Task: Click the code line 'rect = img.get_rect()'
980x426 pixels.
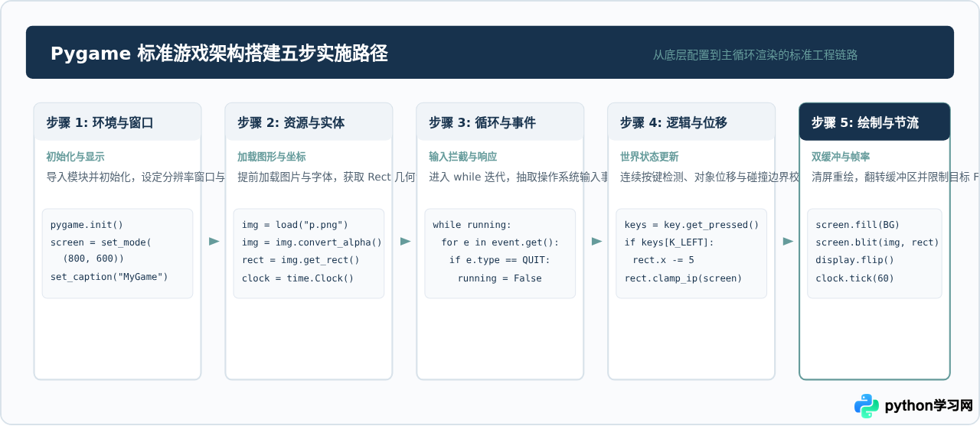Action: (300, 260)
